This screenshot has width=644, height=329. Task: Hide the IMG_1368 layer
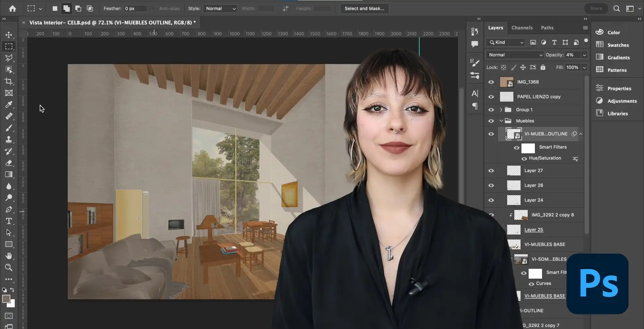point(491,82)
